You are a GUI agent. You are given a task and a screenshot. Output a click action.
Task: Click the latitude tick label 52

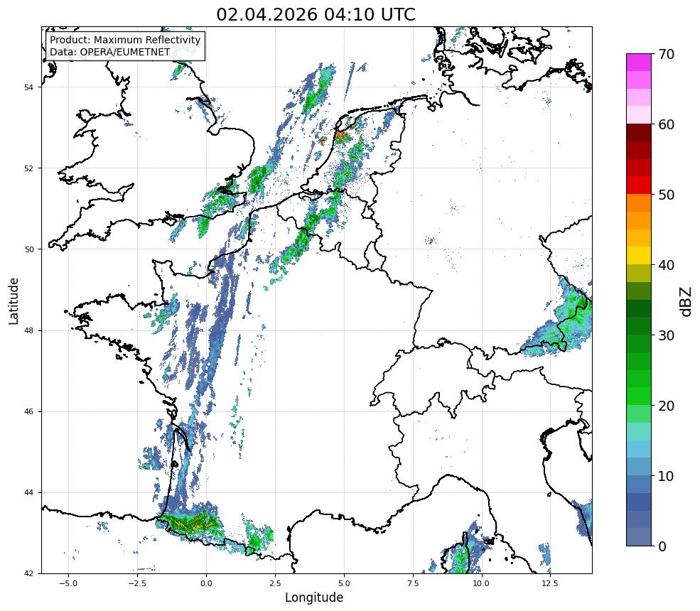point(28,168)
